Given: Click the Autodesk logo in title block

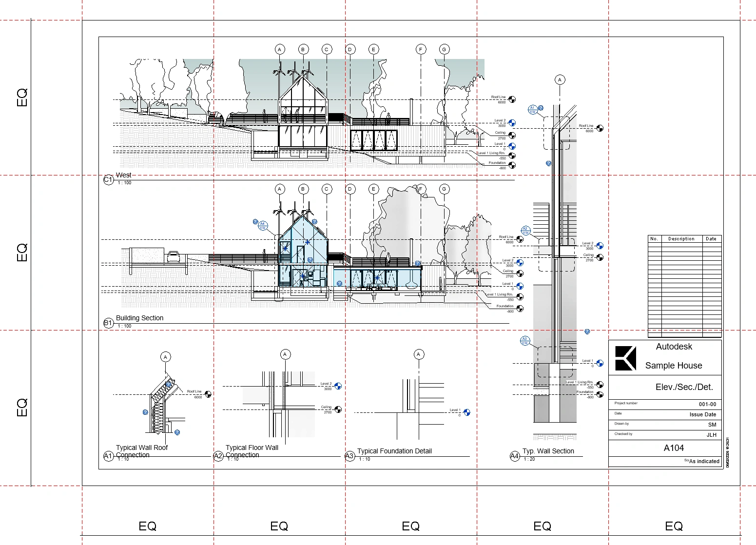Looking at the screenshot, I should [625, 358].
